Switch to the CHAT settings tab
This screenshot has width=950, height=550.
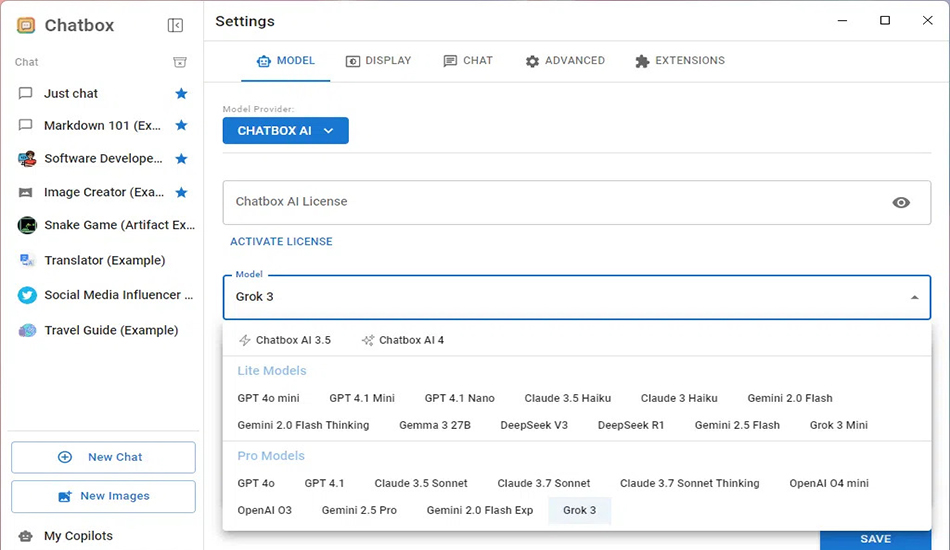pyautogui.click(x=468, y=61)
